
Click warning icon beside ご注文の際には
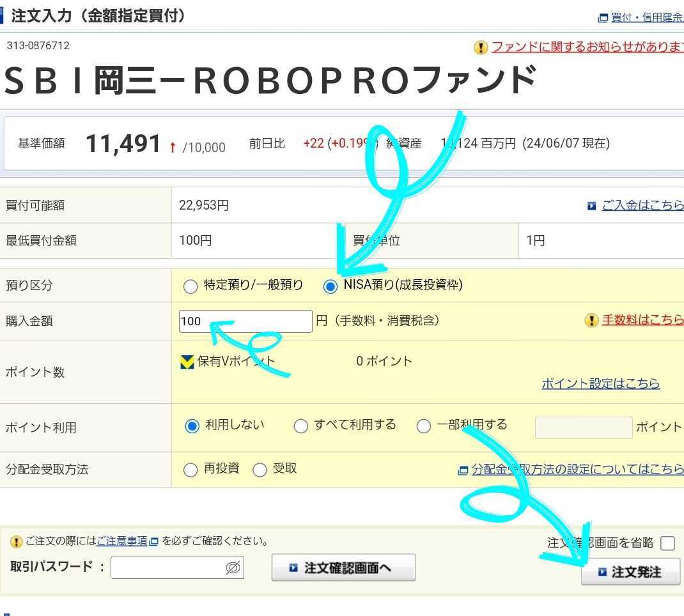tap(16, 542)
